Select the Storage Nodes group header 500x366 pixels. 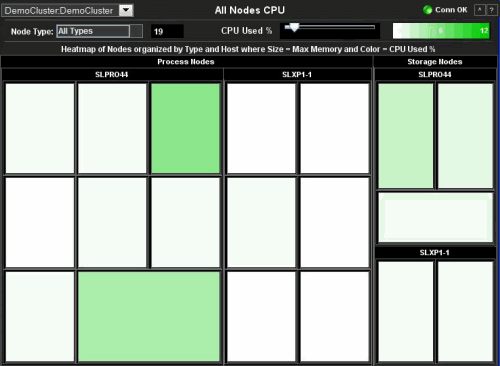tap(435, 62)
